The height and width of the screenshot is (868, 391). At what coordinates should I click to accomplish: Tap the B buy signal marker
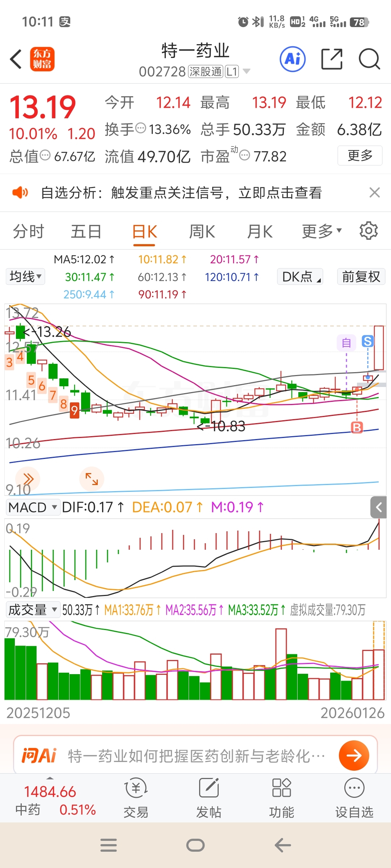point(357,427)
